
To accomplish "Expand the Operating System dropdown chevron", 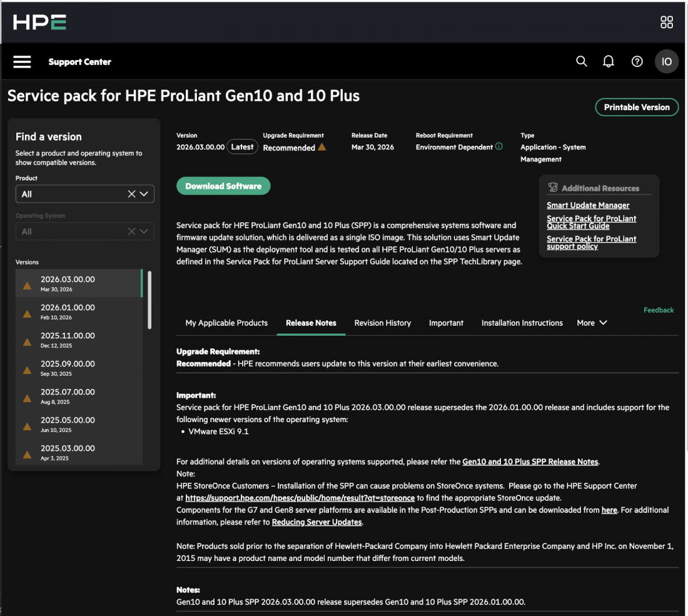I will click(x=144, y=231).
